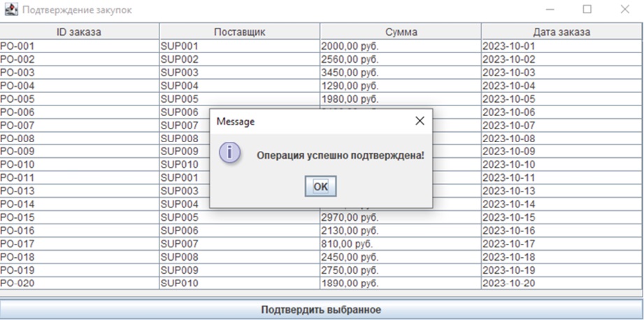Click the Java app icon in title bar
Screen dimensions: 644x320
[x=10, y=10]
